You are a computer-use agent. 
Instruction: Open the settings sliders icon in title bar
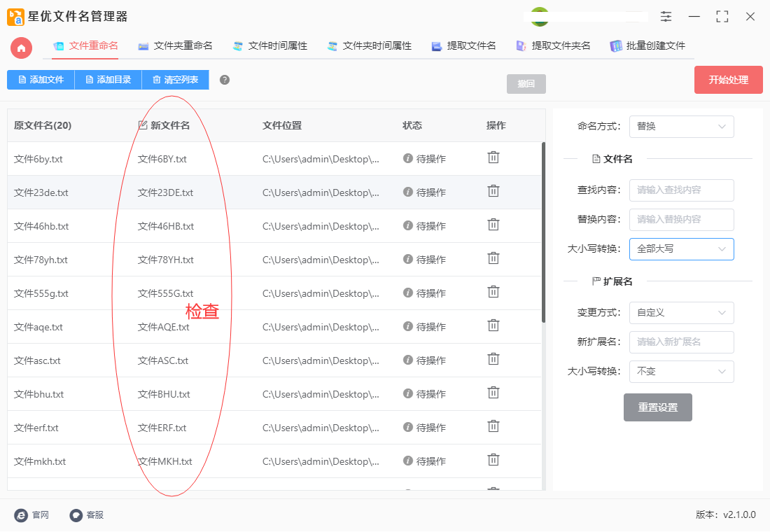[666, 17]
